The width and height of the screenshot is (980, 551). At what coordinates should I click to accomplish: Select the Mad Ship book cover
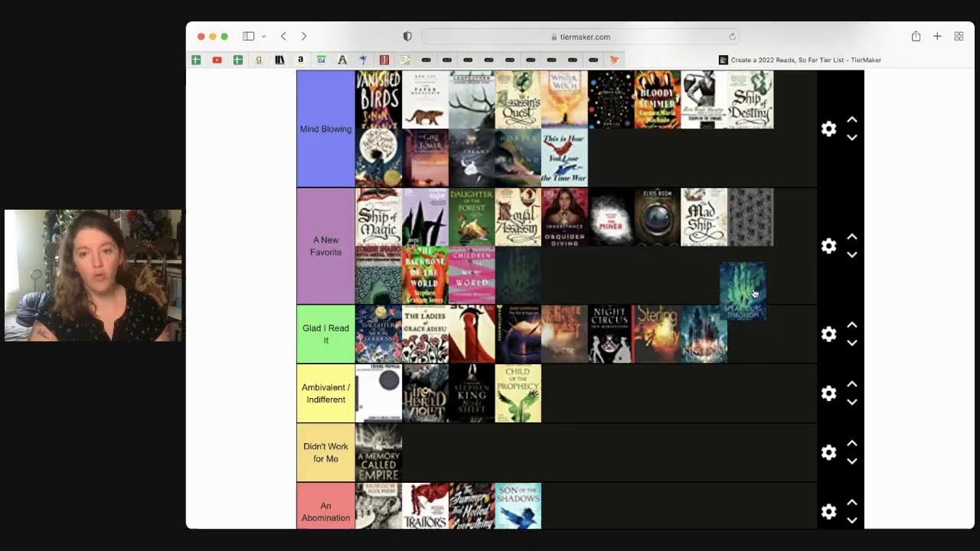click(x=704, y=217)
